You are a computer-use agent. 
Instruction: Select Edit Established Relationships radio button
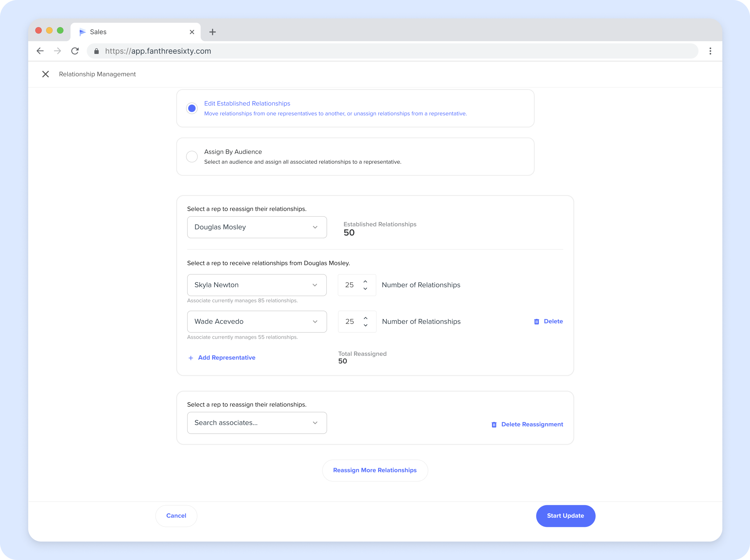[192, 108]
